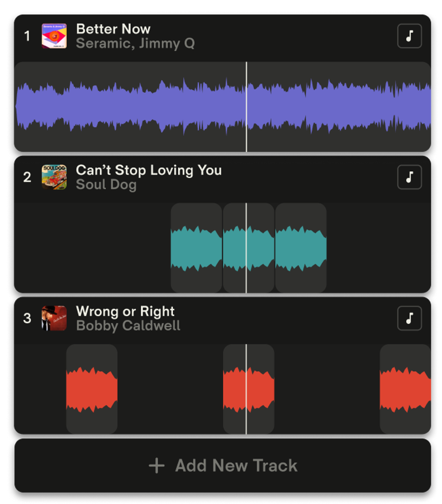Open the Bobby Caldwell album cover
442x504 pixels.
[x=54, y=318]
